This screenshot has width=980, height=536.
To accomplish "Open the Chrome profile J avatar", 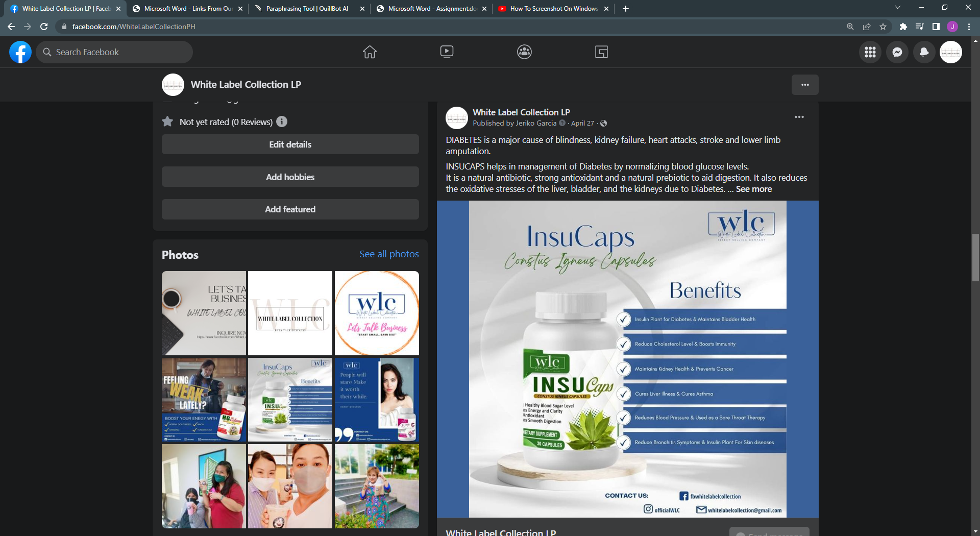I will point(952,27).
